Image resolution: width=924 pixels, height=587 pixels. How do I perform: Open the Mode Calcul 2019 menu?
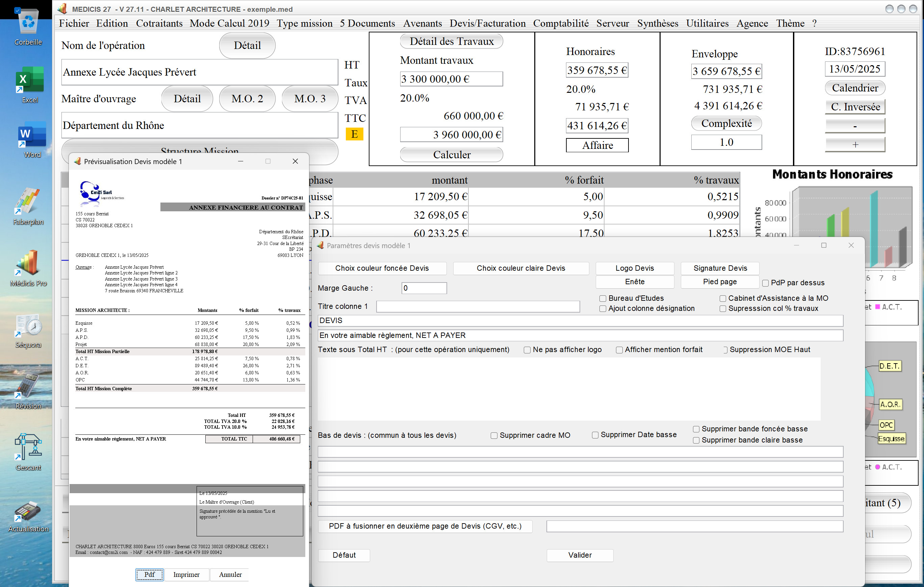pyautogui.click(x=229, y=23)
